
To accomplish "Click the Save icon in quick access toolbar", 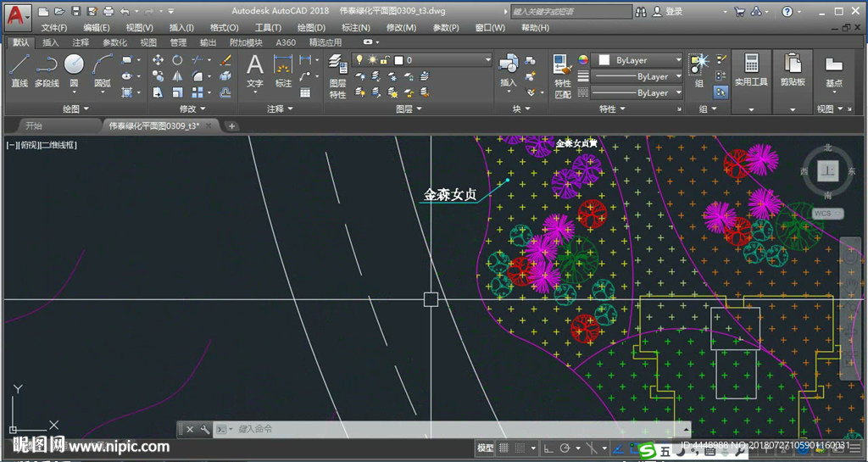I will (76, 11).
